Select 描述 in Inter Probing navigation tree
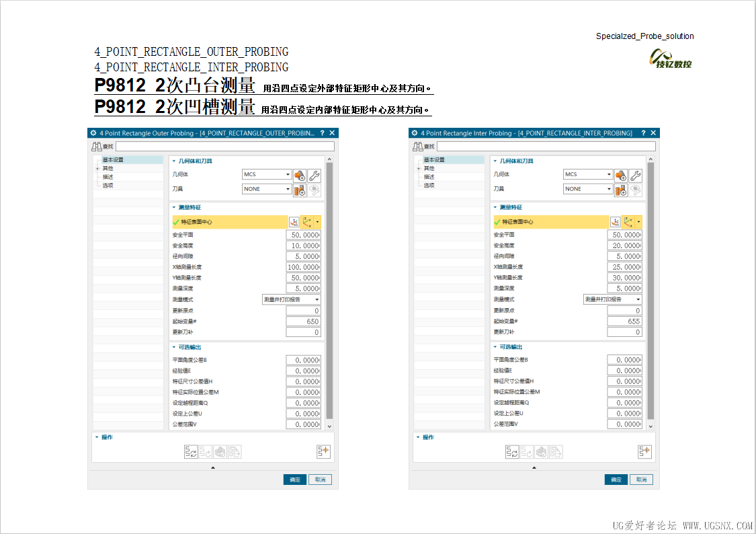This screenshot has width=756, height=534. [429, 177]
